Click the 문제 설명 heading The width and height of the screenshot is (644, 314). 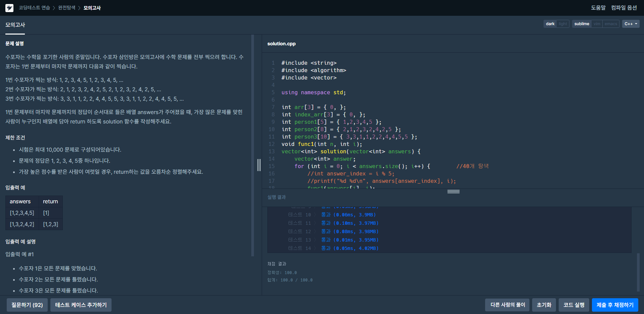14,44
